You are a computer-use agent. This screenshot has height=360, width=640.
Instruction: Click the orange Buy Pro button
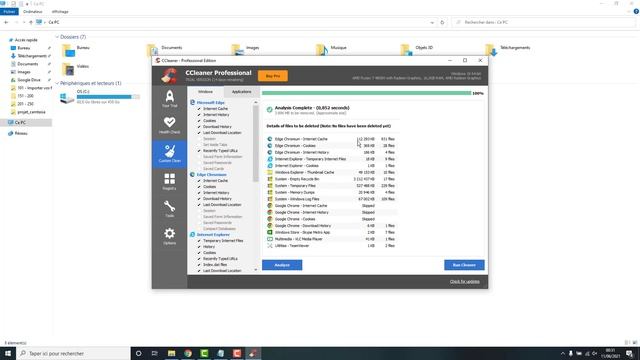coord(273,76)
